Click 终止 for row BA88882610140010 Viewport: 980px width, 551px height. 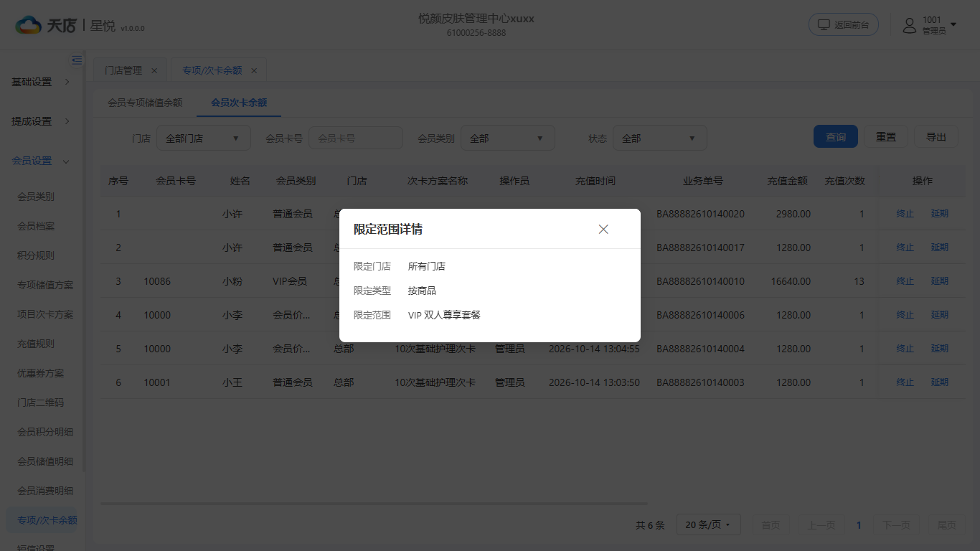point(905,281)
